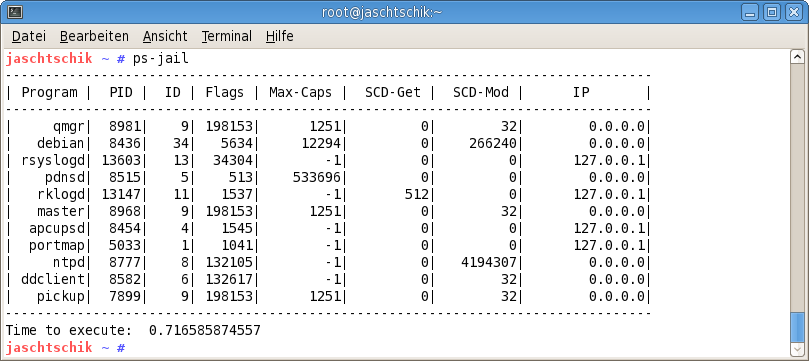Click the 'PID' column header
Screen dimensions: 809x361
[x=121, y=93]
